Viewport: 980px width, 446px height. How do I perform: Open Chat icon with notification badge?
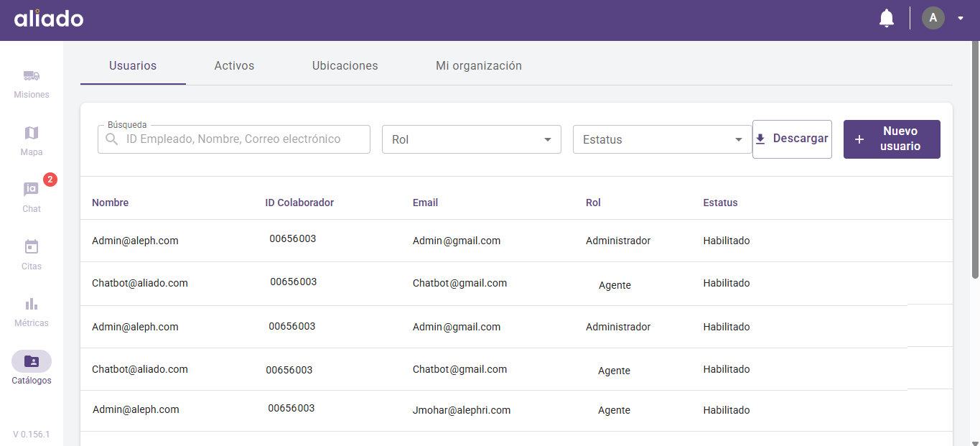[32, 190]
